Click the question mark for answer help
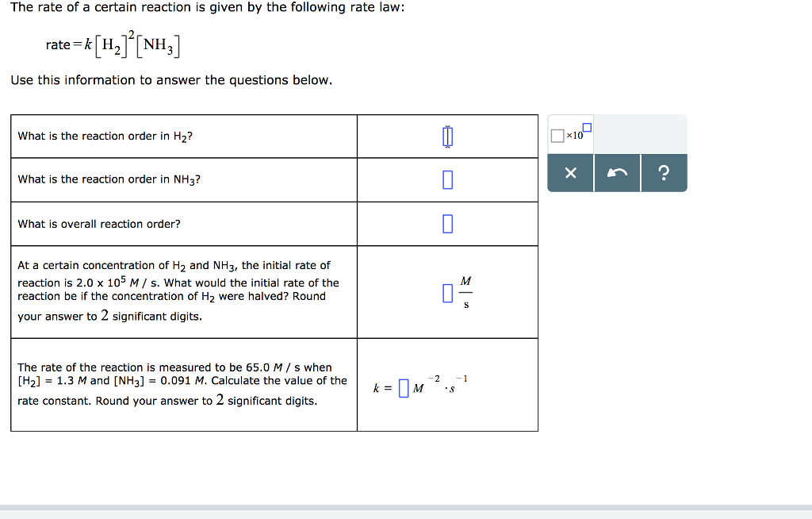The width and height of the screenshot is (812, 519). [665, 172]
